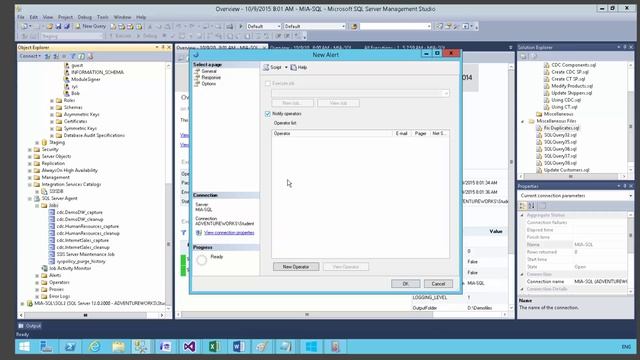Screen dimensions: 640x360
Task: Expand the Security folder
Action: click(x=30, y=149)
